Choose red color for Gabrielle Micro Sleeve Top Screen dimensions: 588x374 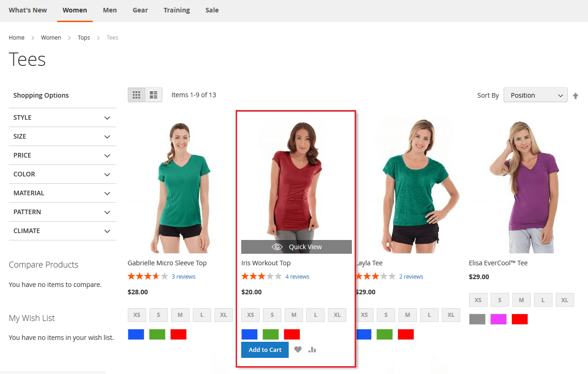click(178, 334)
